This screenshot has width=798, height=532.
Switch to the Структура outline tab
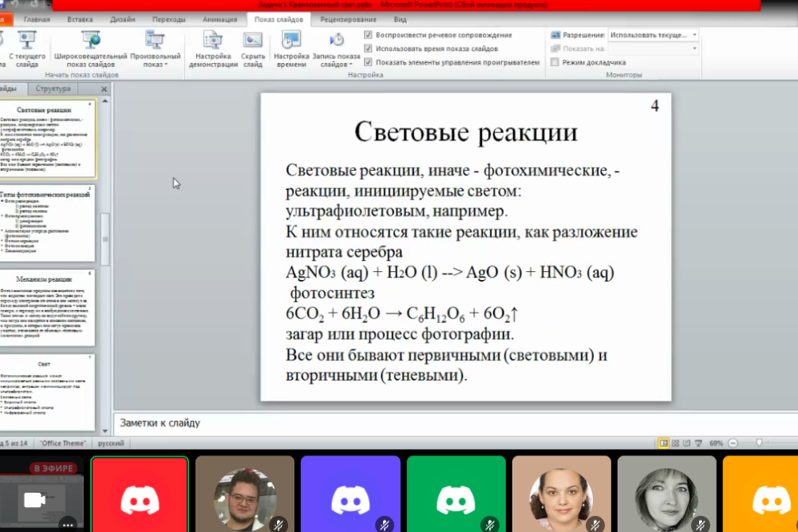53,89
